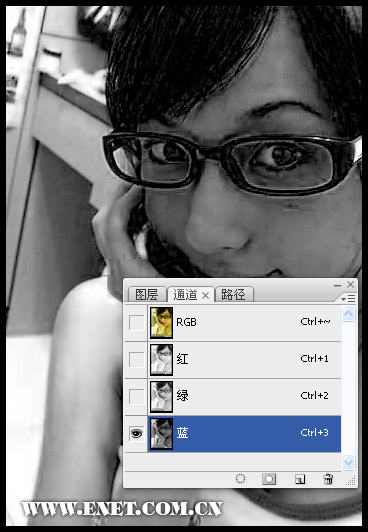Toggle visibility of the 红 channel
368x532 pixels.
pyautogui.click(x=137, y=359)
